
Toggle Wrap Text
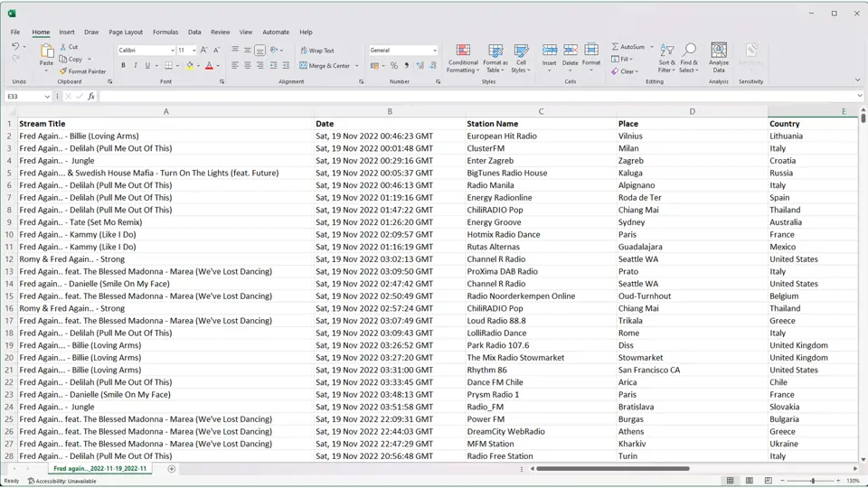click(317, 51)
